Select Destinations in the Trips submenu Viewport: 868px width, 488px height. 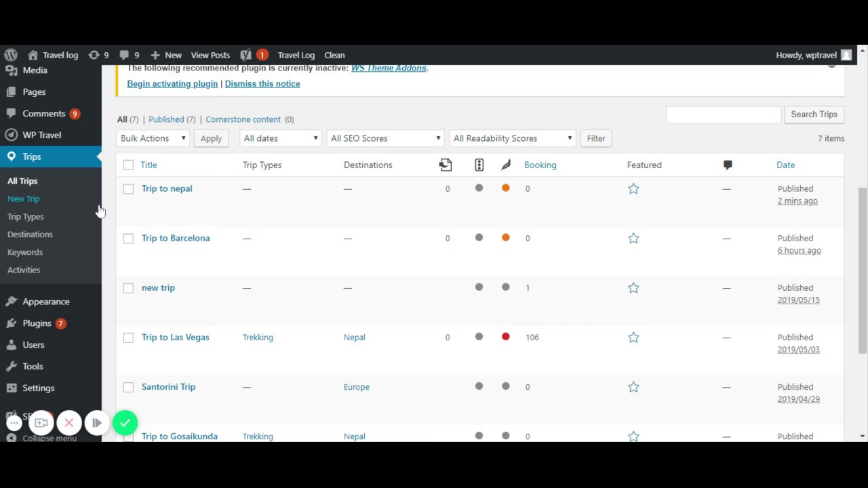(30, 234)
